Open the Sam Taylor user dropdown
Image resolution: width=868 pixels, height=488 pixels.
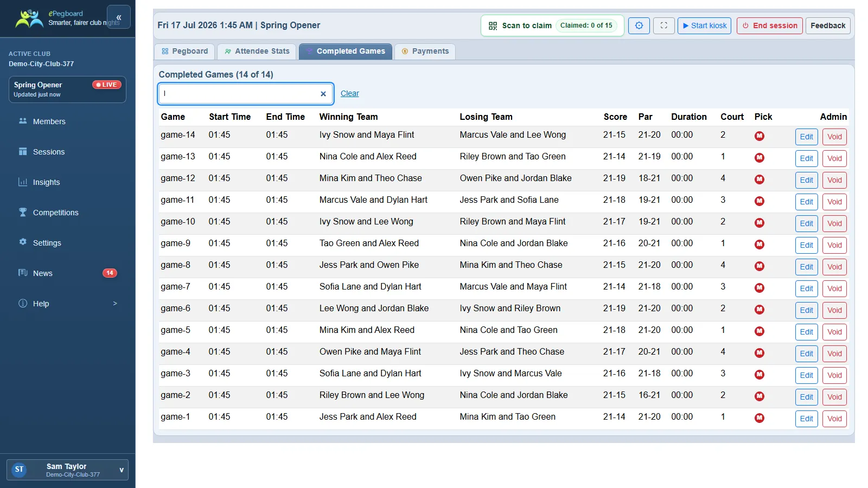click(67, 470)
